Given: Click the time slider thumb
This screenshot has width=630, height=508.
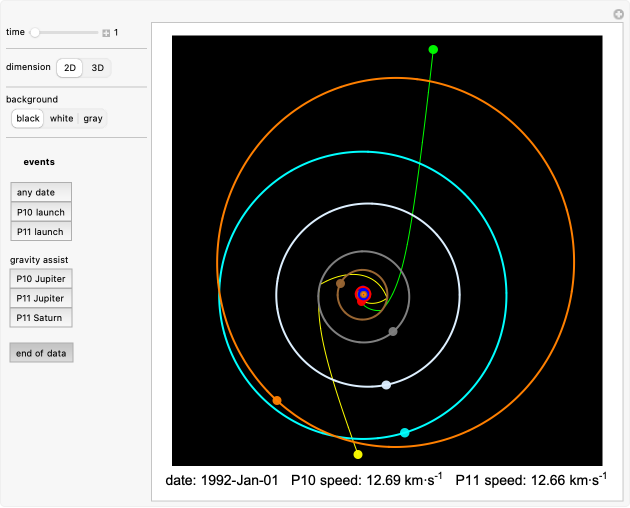Looking at the screenshot, I should click(35, 32).
